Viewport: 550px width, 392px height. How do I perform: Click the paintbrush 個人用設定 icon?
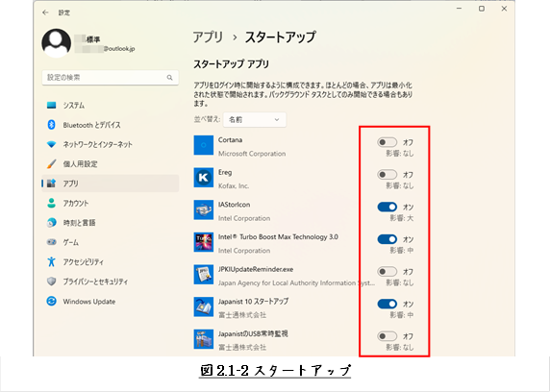tap(52, 163)
